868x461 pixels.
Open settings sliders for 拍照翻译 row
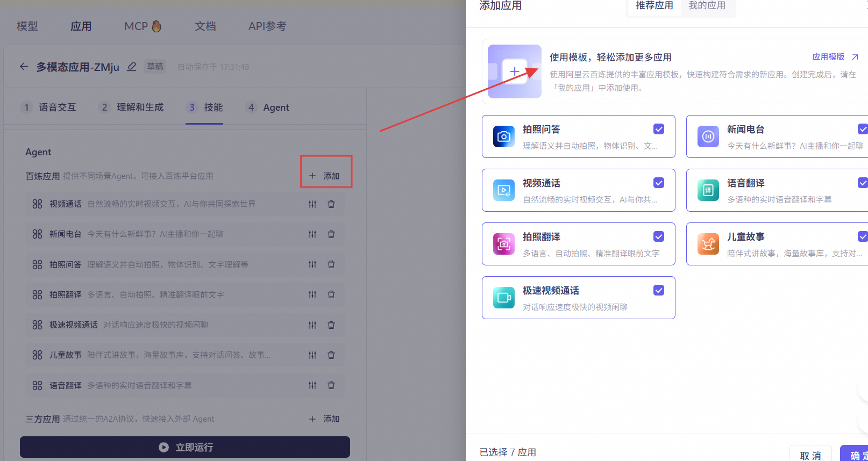coord(312,294)
